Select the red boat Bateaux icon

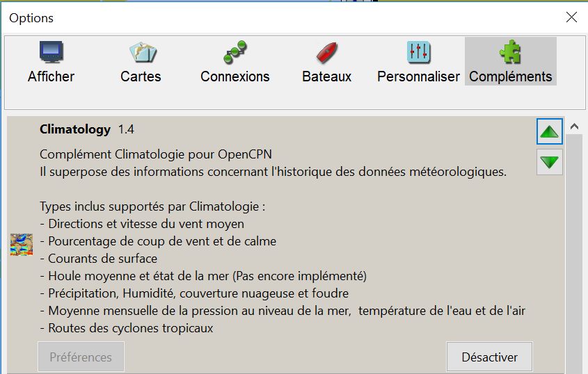(x=326, y=52)
